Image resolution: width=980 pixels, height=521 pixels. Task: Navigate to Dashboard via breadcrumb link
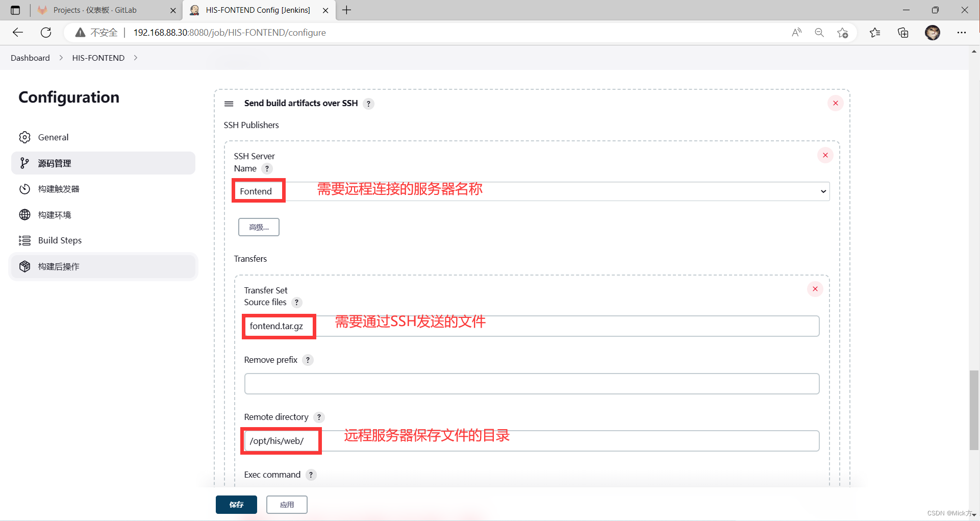point(30,58)
